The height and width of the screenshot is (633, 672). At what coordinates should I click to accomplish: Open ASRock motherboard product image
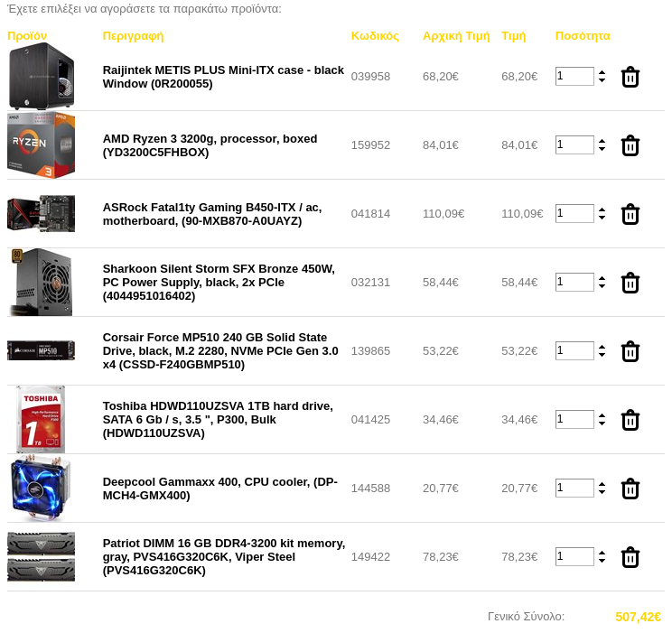(x=42, y=213)
